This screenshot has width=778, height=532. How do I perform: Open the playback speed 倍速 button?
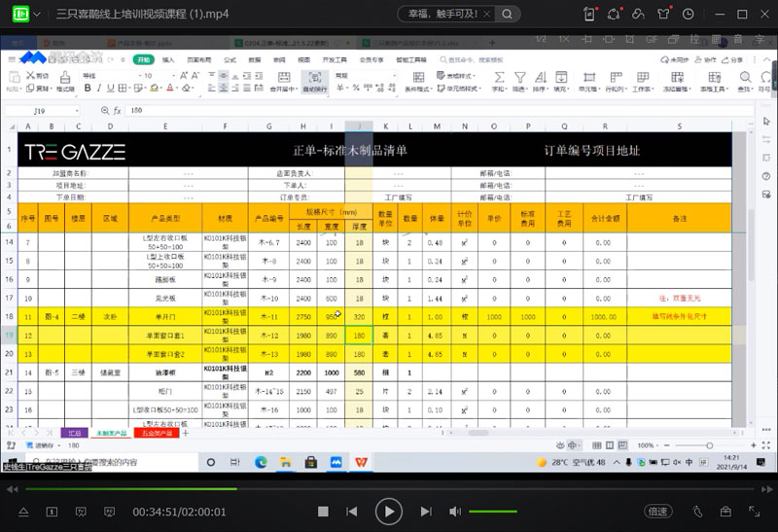[x=658, y=512]
